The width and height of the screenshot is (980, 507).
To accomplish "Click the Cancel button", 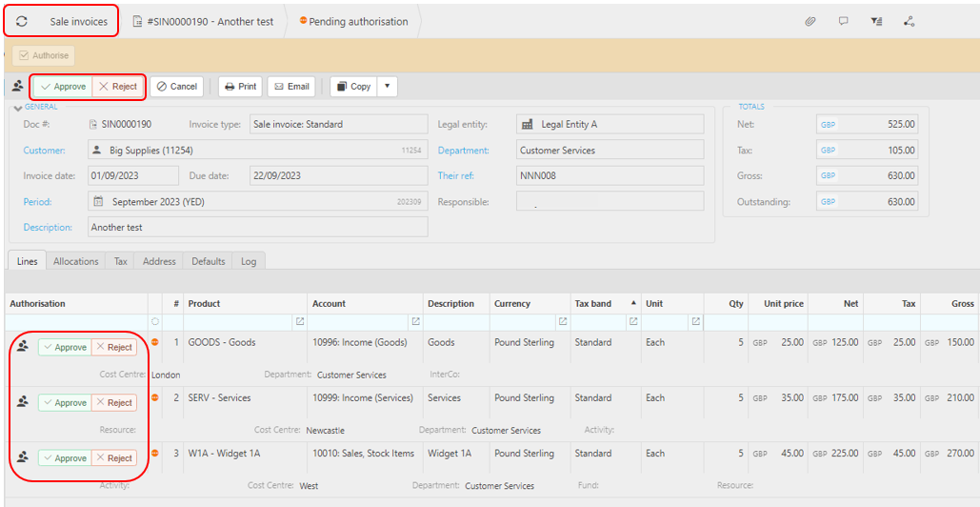I will (x=177, y=87).
